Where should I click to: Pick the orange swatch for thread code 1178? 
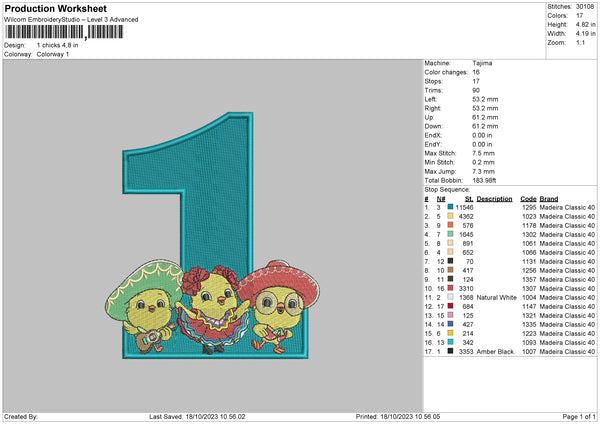tap(451, 224)
